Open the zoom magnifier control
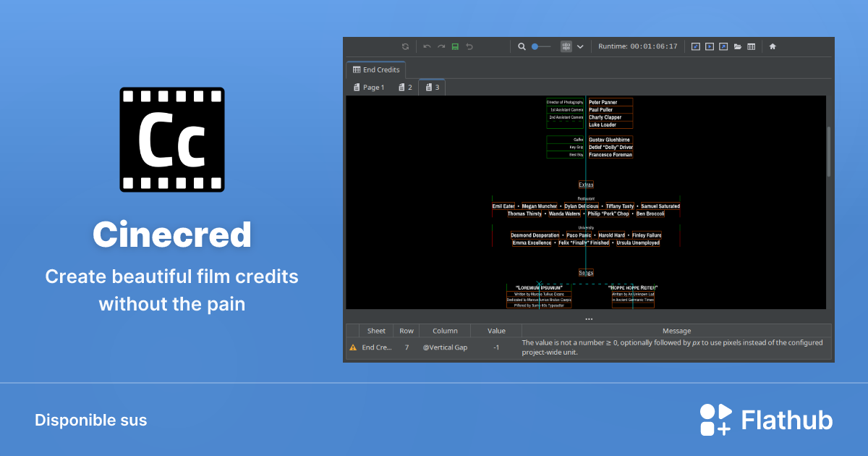The height and width of the screenshot is (456, 868). click(521, 46)
